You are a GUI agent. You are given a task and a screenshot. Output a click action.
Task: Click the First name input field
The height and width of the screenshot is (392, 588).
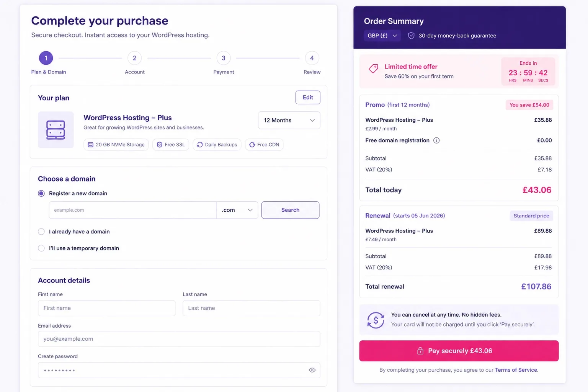[106, 308]
